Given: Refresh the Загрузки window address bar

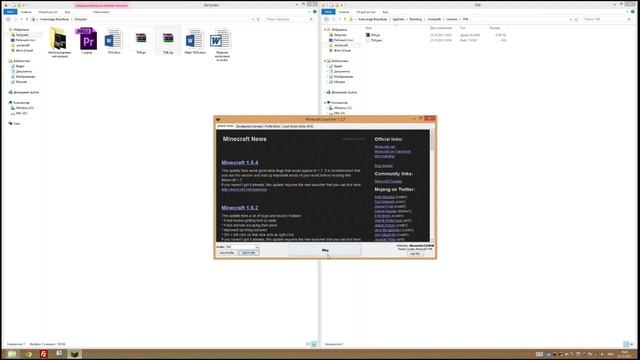Looking at the screenshot, I should click(258, 19).
